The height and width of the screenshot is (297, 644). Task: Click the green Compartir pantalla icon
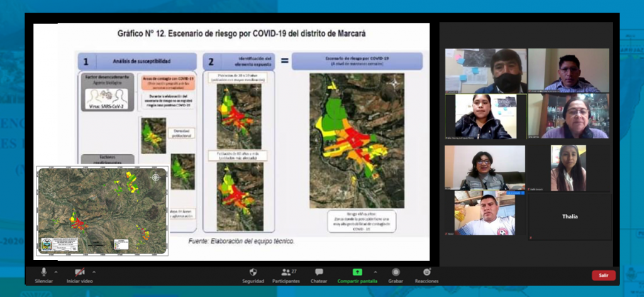point(357,272)
